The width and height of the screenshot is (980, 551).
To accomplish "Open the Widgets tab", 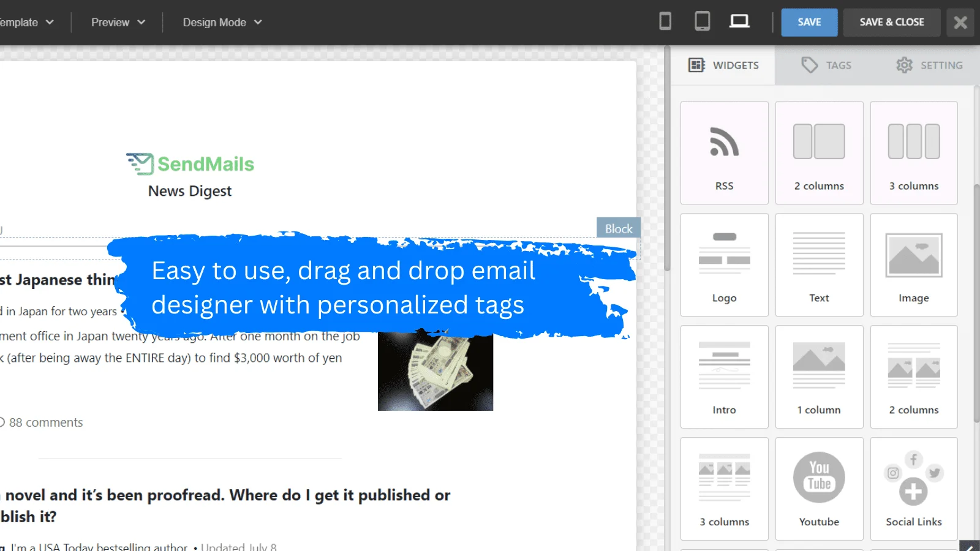I will pos(723,65).
